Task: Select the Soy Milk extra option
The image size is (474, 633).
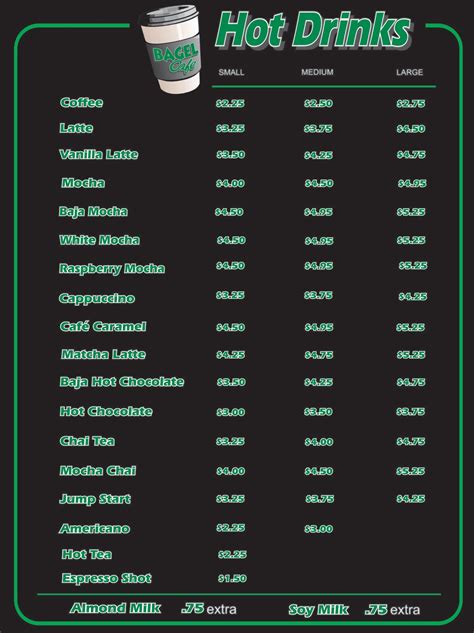Action: pos(354,610)
